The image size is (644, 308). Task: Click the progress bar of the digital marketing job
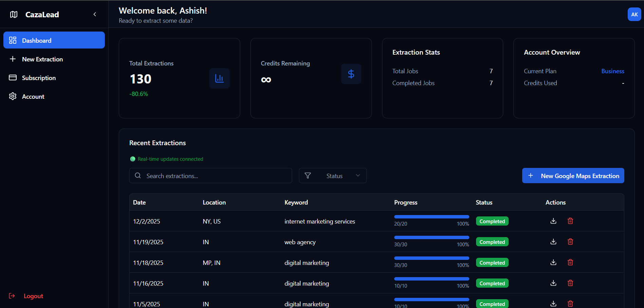431,258
